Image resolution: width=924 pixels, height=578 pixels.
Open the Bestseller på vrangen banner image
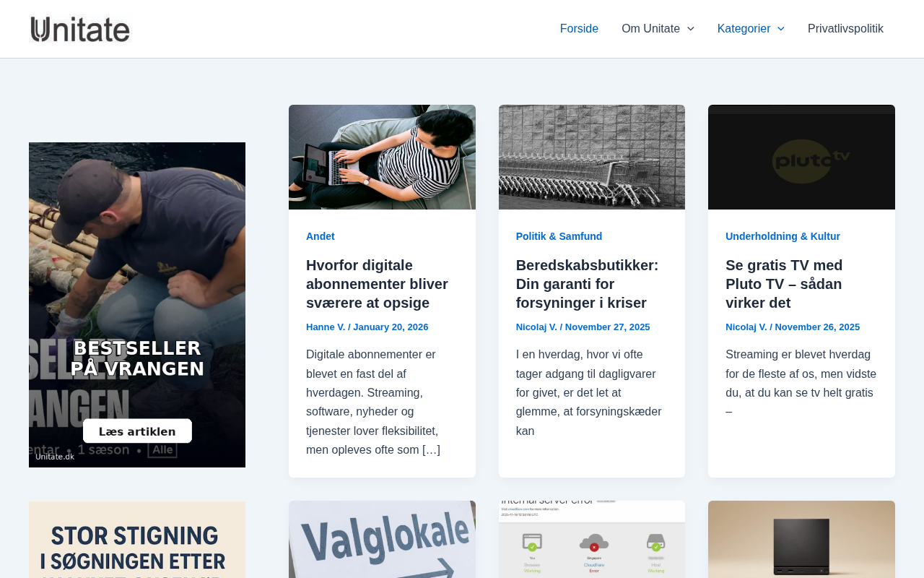[x=137, y=305]
